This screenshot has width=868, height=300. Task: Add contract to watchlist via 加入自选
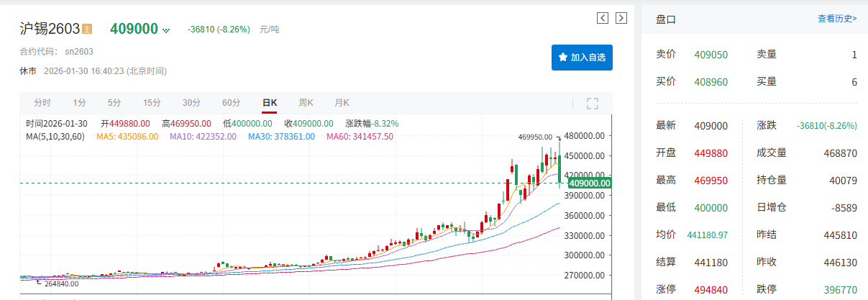(x=582, y=57)
